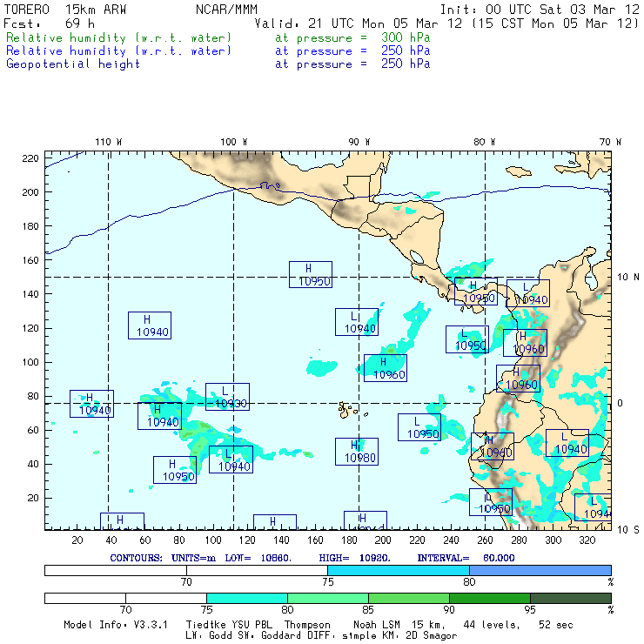Click the 'INTERVAL= 60.000' contour text
644x644 pixels.
coord(466,558)
